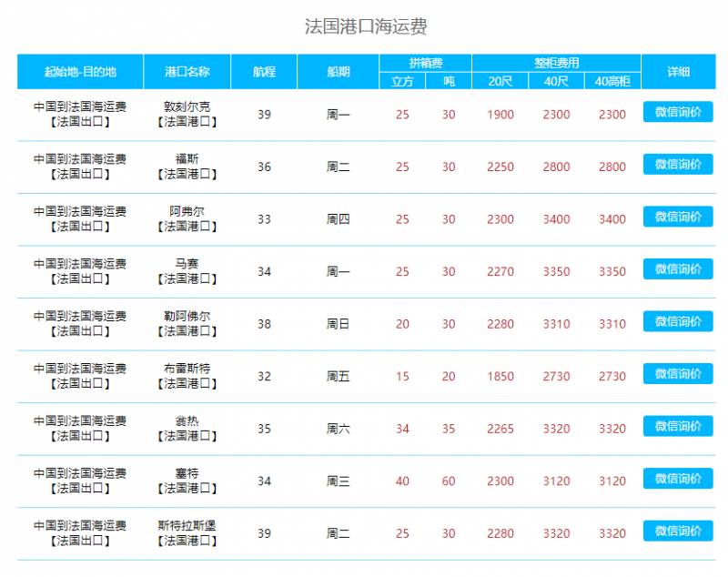
Task: Click 微信询价 button for 塞特 port
Action: pyautogui.click(x=679, y=479)
